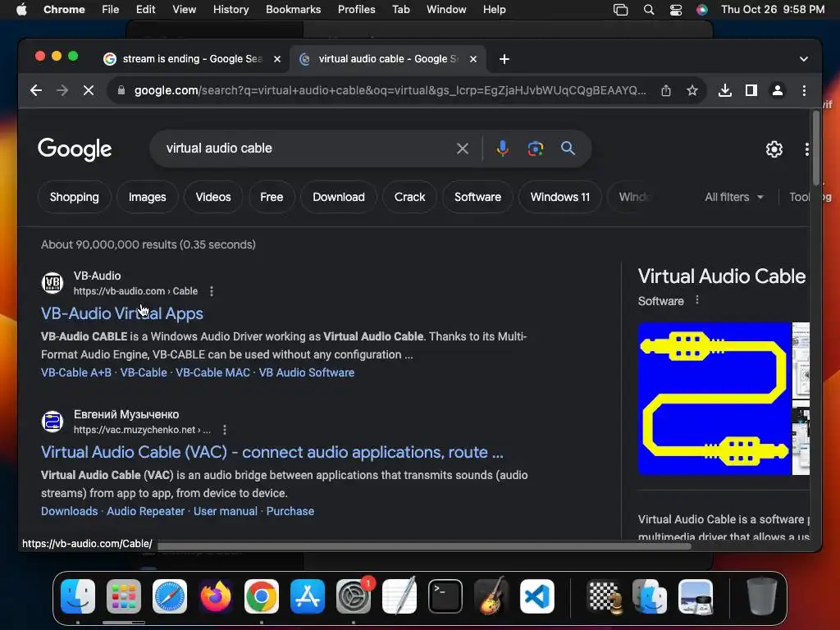The image size is (840, 630).
Task: Close the 'stream is ending' tab
Action: 277,59
